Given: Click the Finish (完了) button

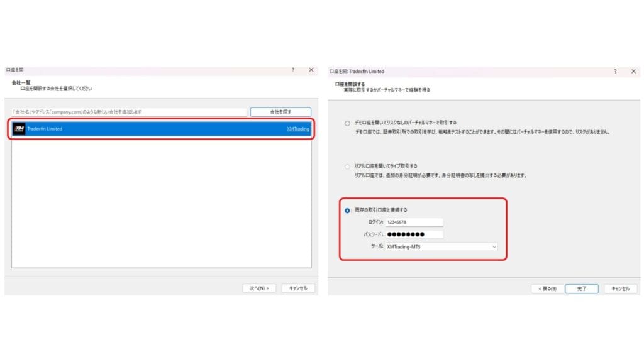Looking at the screenshot, I should point(582,288).
